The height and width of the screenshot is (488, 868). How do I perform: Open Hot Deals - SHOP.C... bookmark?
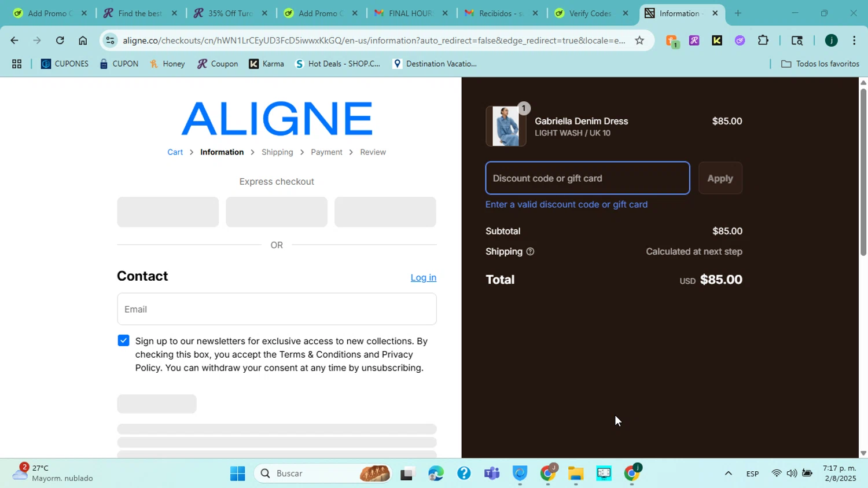point(337,64)
